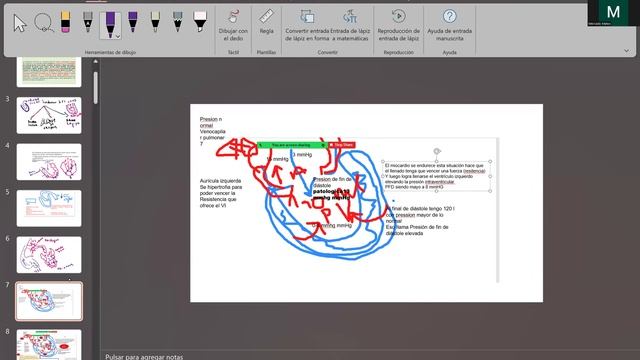This screenshot has height=360, width=640.
Task: Toggle the Regla ruler
Action: pos(267,22)
